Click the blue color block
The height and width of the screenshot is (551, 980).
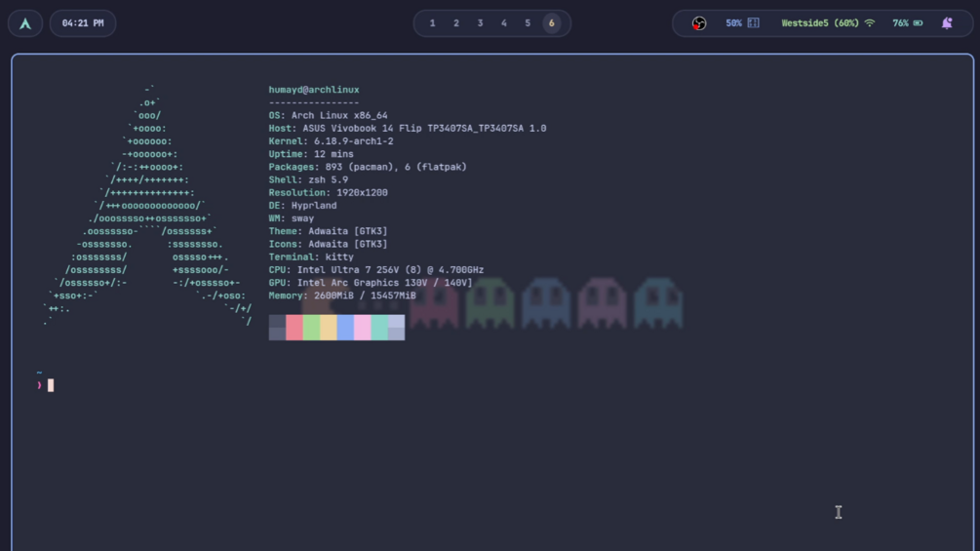(345, 328)
